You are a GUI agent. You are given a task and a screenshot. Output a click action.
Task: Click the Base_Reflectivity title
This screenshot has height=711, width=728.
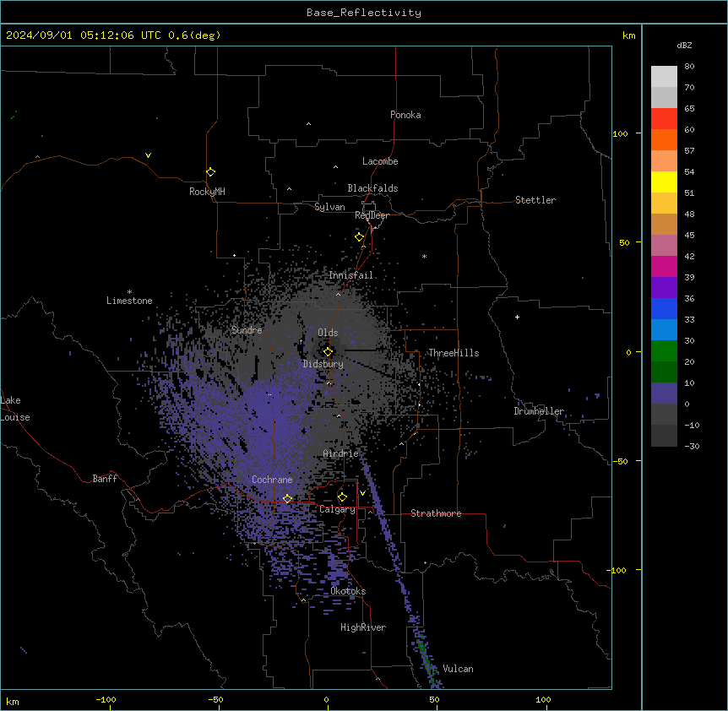coord(364,13)
